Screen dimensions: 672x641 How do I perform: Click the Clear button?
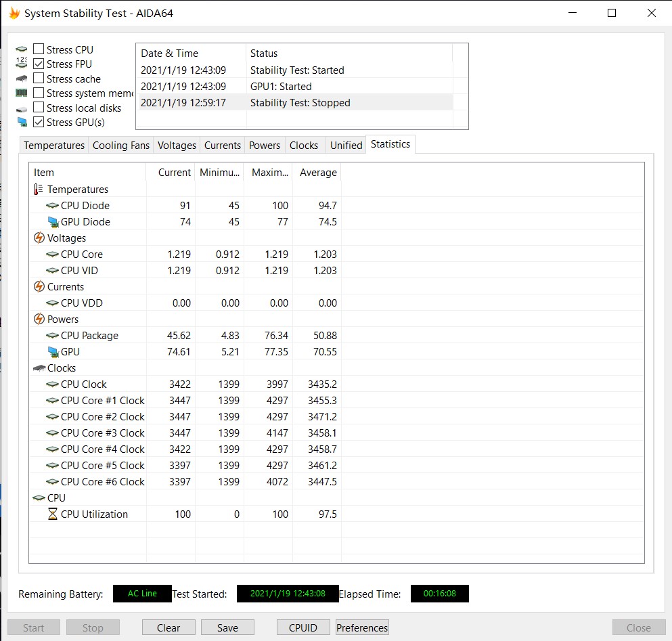click(169, 627)
